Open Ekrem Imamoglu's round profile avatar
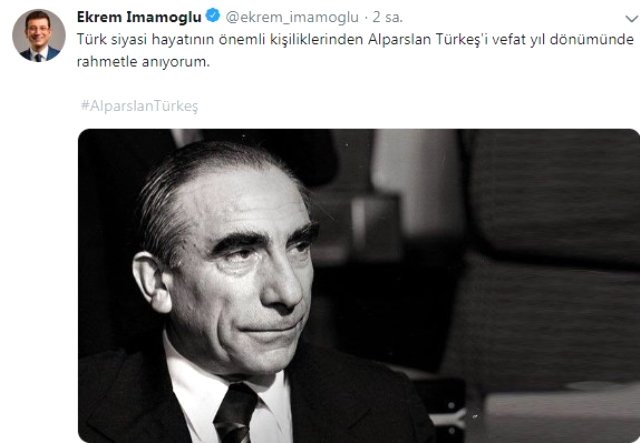 [x=39, y=36]
